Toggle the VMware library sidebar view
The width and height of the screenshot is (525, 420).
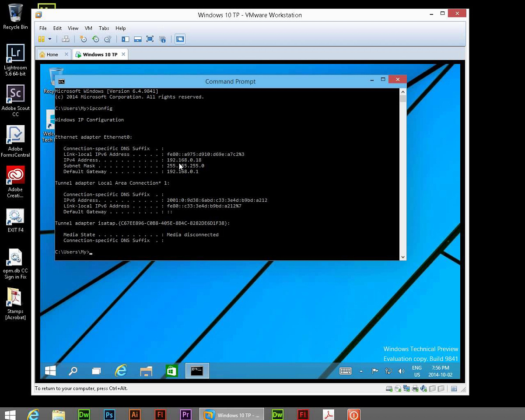click(x=126, y=39)
